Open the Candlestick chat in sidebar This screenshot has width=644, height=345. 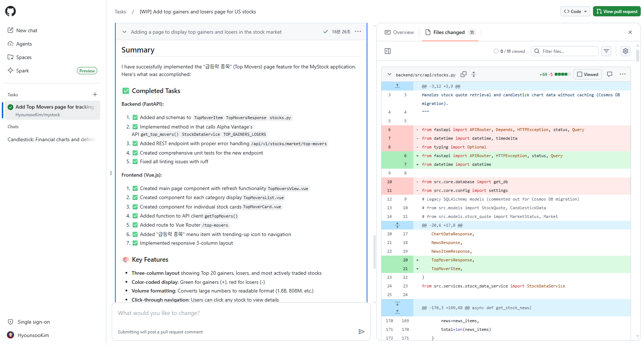(51, 139)
